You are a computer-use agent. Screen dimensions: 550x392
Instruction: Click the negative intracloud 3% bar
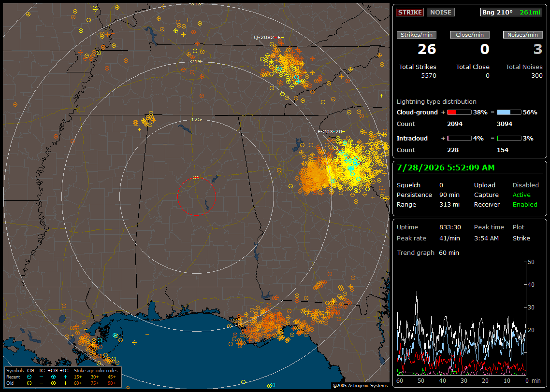509,139
